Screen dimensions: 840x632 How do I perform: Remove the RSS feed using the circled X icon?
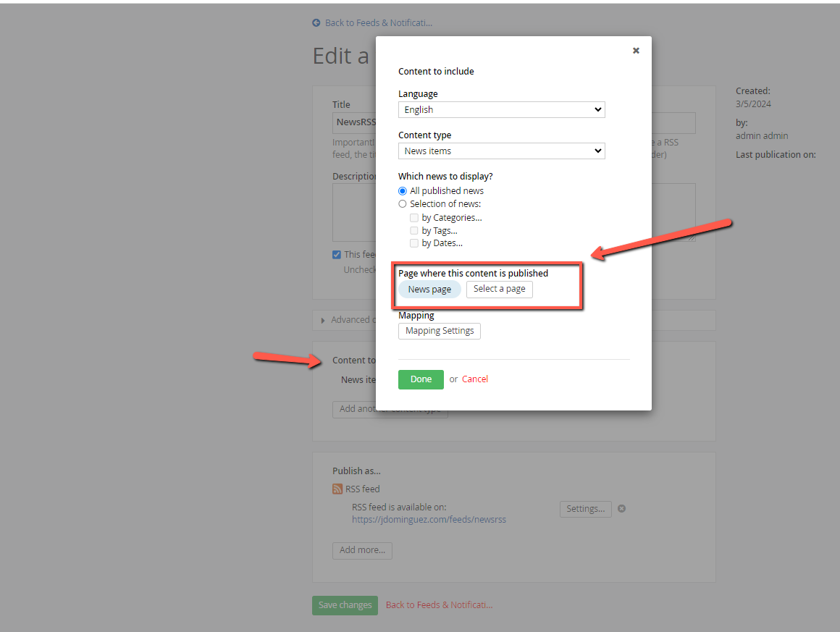tap(621, 508)
